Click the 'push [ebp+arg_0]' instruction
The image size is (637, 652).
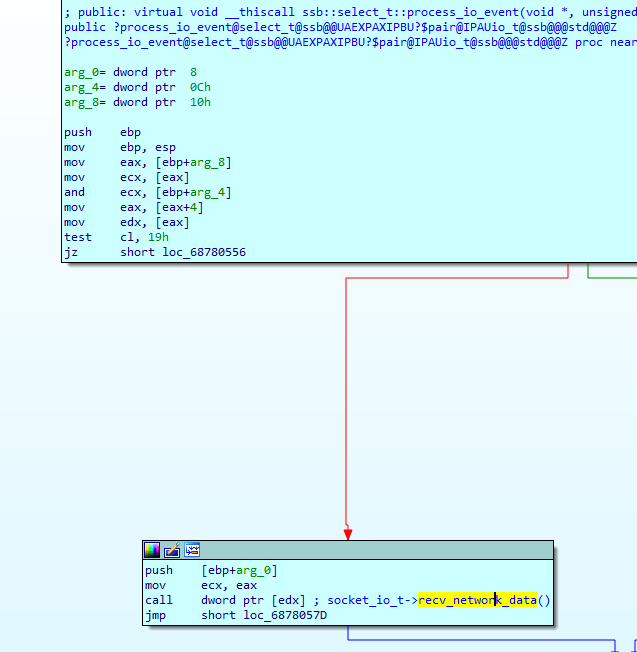211,570
